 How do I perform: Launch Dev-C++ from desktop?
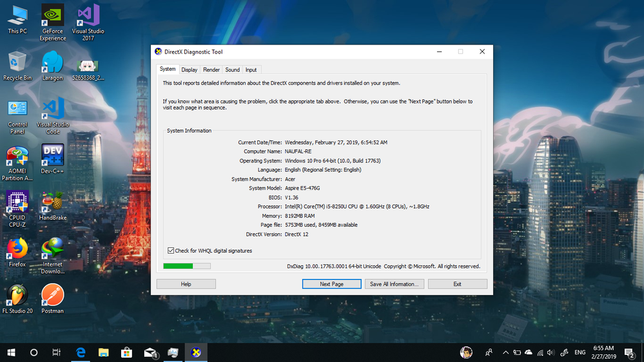(53, 159)
